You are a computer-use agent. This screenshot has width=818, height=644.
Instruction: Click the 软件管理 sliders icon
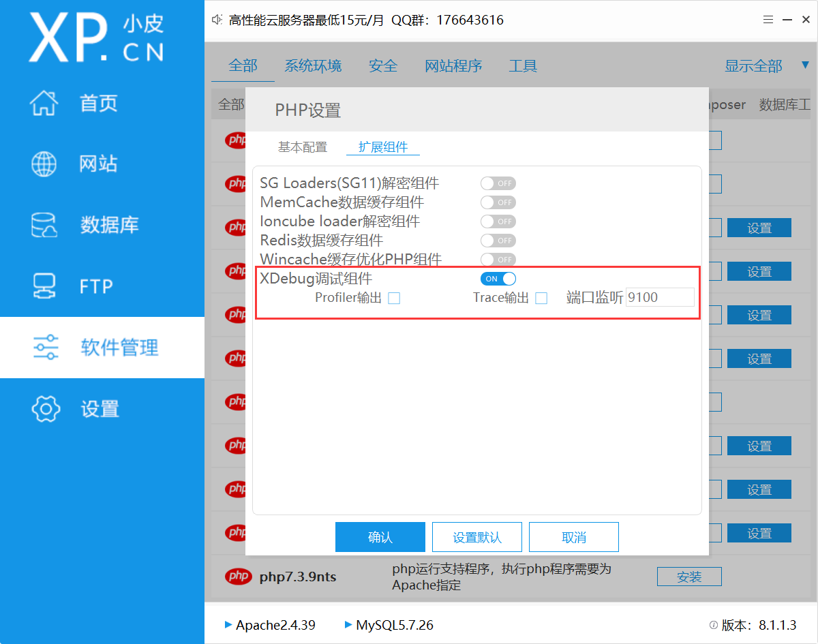[46, 348]
